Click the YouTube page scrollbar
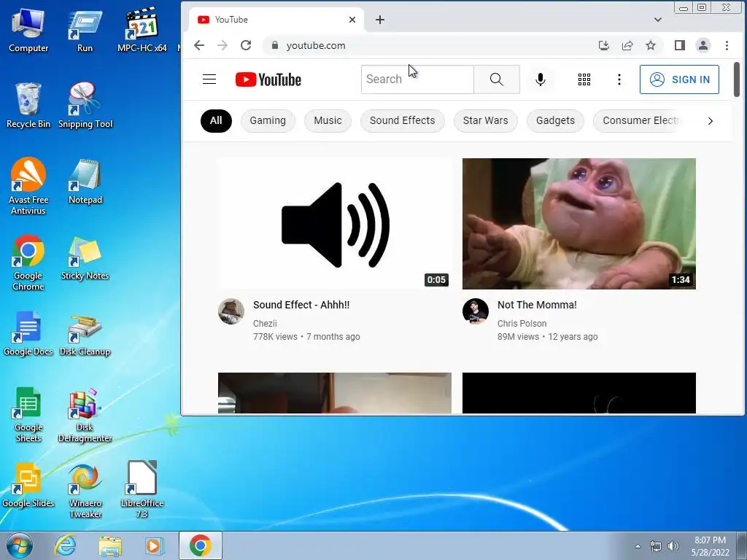747x560 pixels. pos(737,79)
